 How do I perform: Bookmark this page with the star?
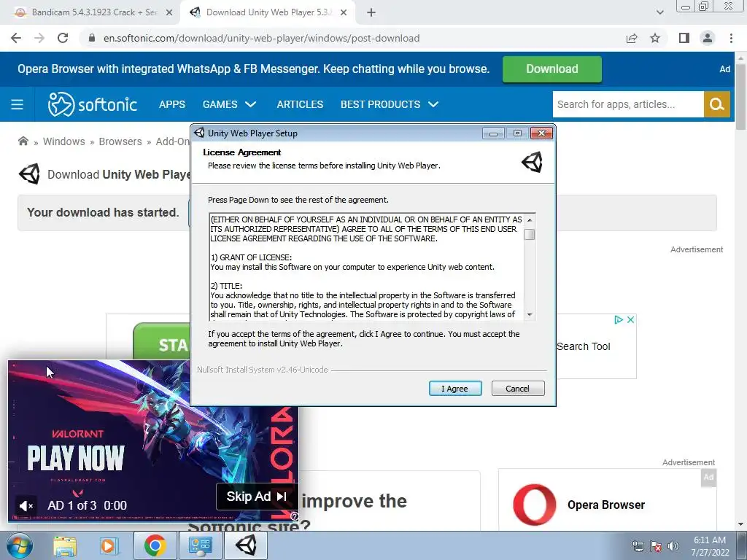pyautogui.click(x=655, y=38)
